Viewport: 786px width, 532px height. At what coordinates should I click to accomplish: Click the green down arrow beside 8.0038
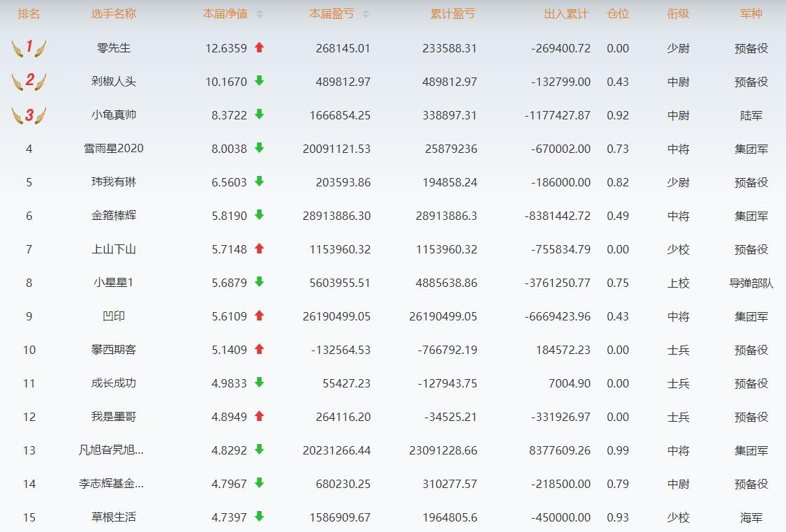point(260,149)
